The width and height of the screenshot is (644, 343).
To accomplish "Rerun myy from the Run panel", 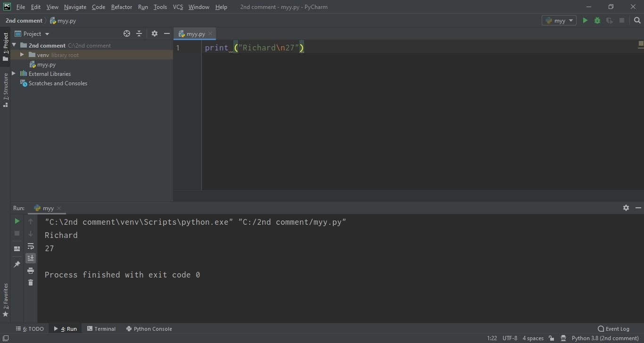I will click(x=17, y=221).
